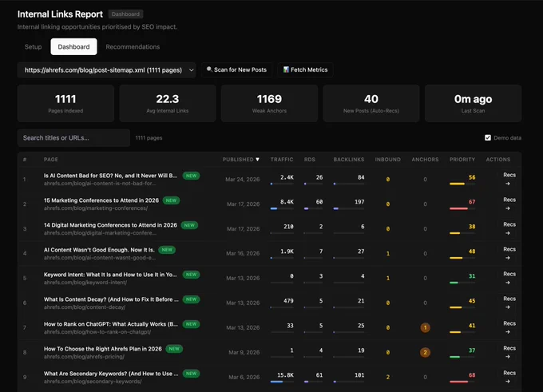Click the Avg Internal Links 22.3 card
Viewport: 543px width, 392px height.
click(x=168, y=103)
